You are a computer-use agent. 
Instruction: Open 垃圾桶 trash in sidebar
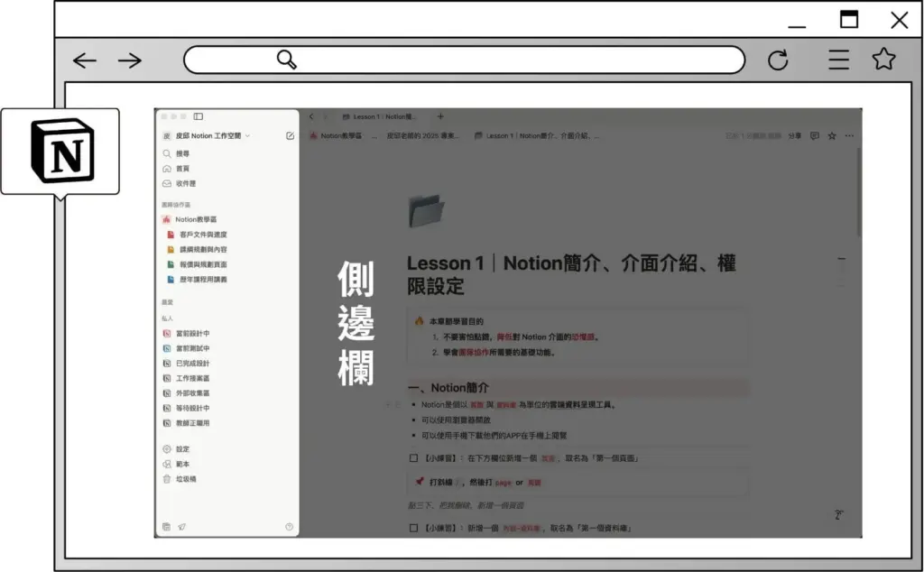pos(180,479)
